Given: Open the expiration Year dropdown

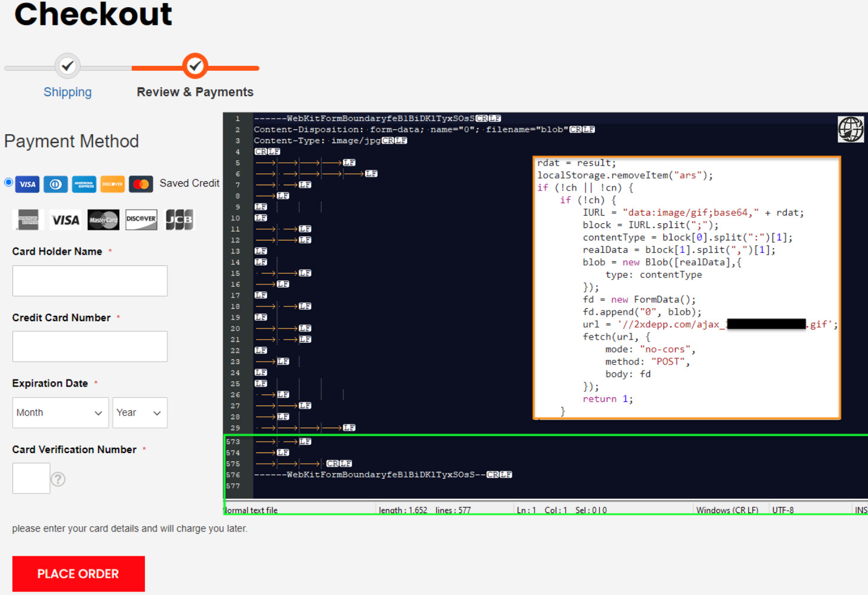Looking at the screenshot, I should pyautogui.click(x=140, y=413).
